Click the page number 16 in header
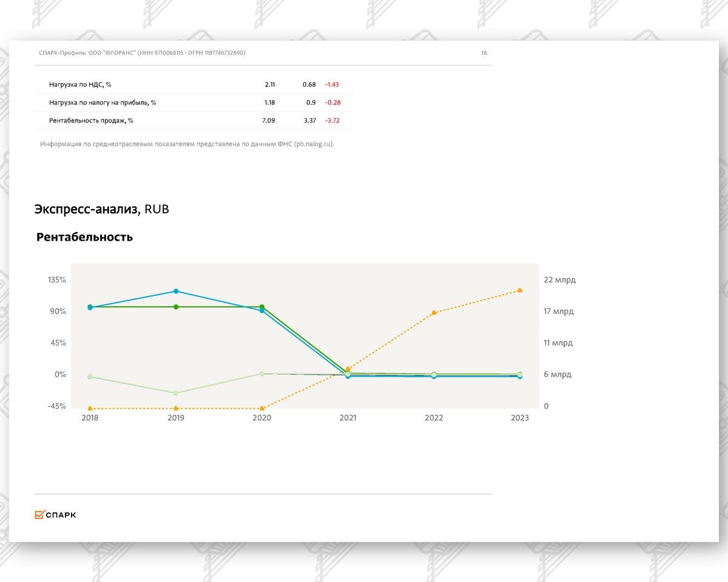 pyautogui.click(x=484, y=53)
